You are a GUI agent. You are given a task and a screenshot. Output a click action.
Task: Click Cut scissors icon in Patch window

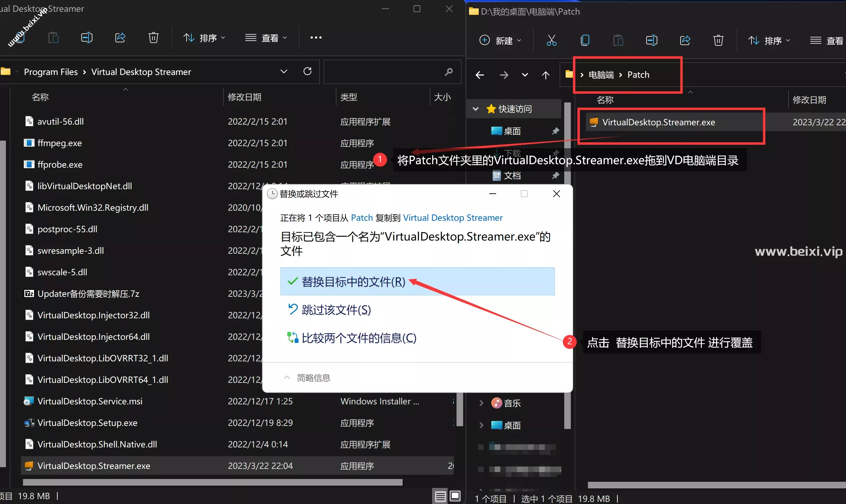tap(551, 40)
